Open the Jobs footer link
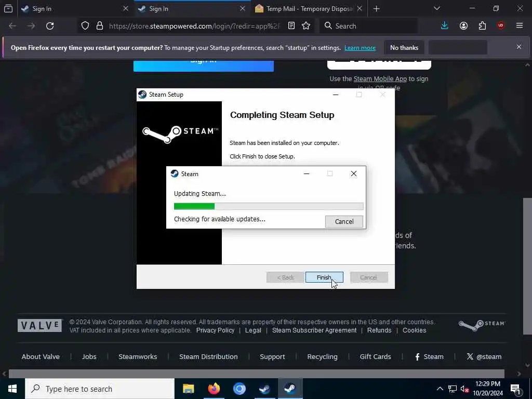Image resolution: width=532 pixels, height=399 pixels. pyautogui.click(x=89, y=356)
